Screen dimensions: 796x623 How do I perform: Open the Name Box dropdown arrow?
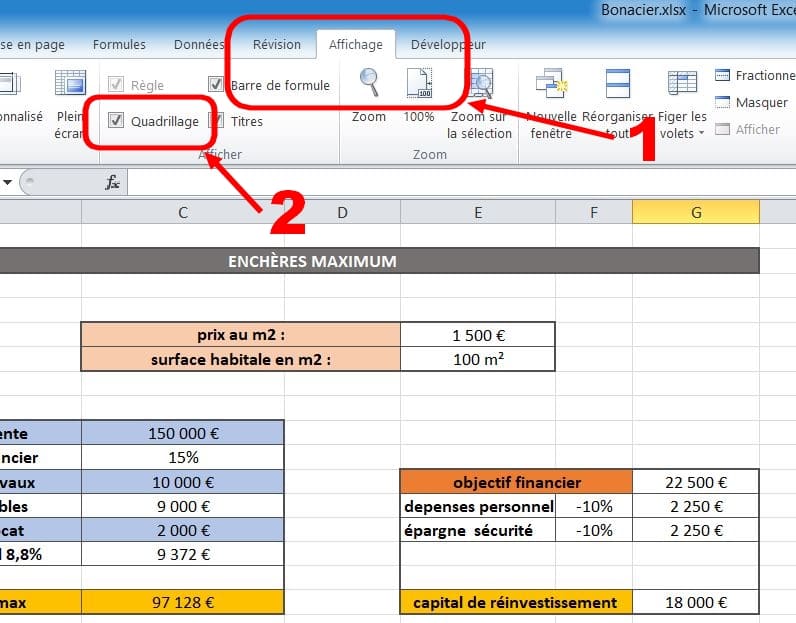(x=8, y=182)
